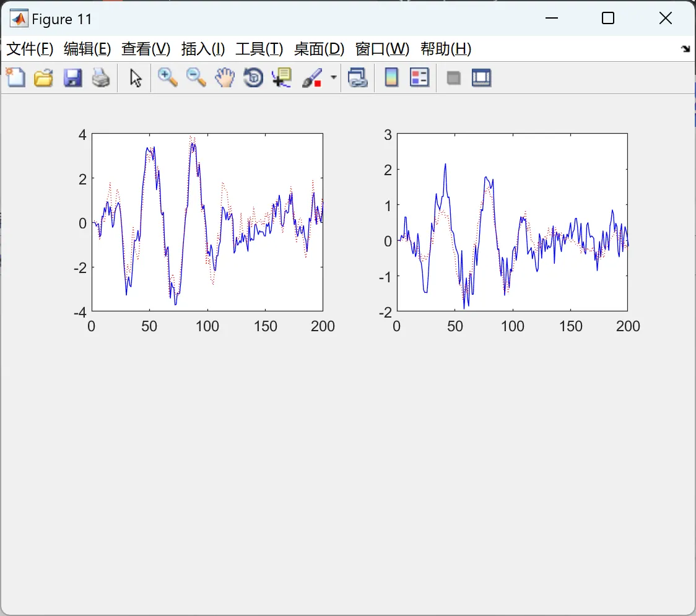Click the Link Plot icon
Viewport: 696px width, 616px height.
pyautogui.click(x=358, y=77)
